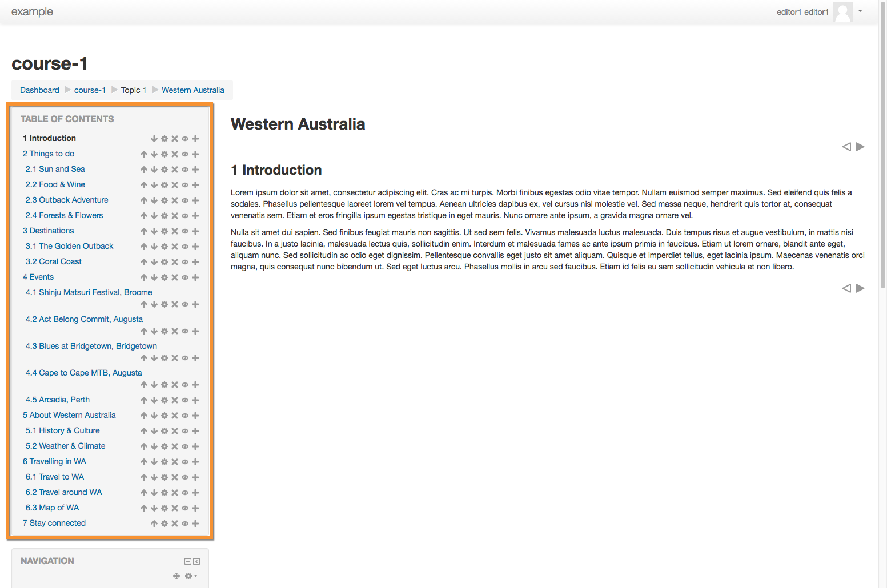
Task: Toggle visibility of 4 Events chapter
Action: coord(185,277)
